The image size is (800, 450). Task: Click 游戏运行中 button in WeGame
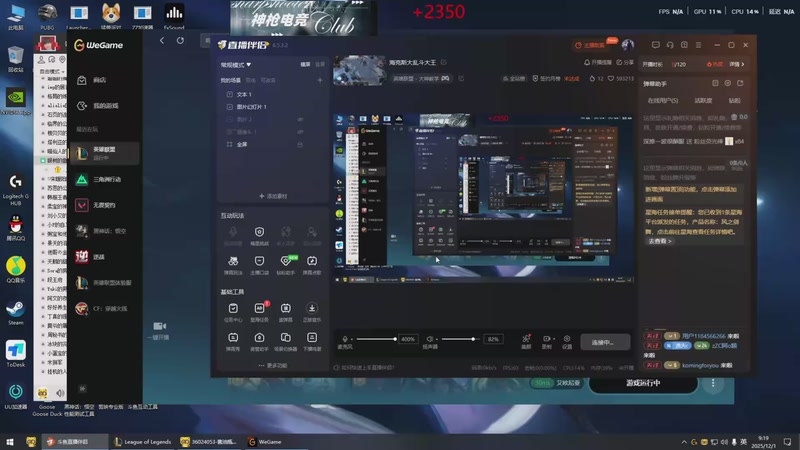pos(643,383)
